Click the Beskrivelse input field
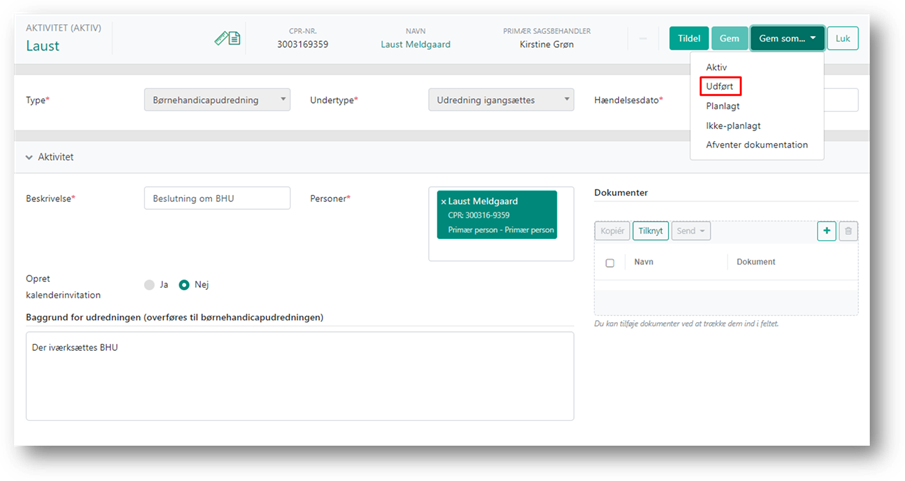 pyautogui.click(x=217, y=198)
